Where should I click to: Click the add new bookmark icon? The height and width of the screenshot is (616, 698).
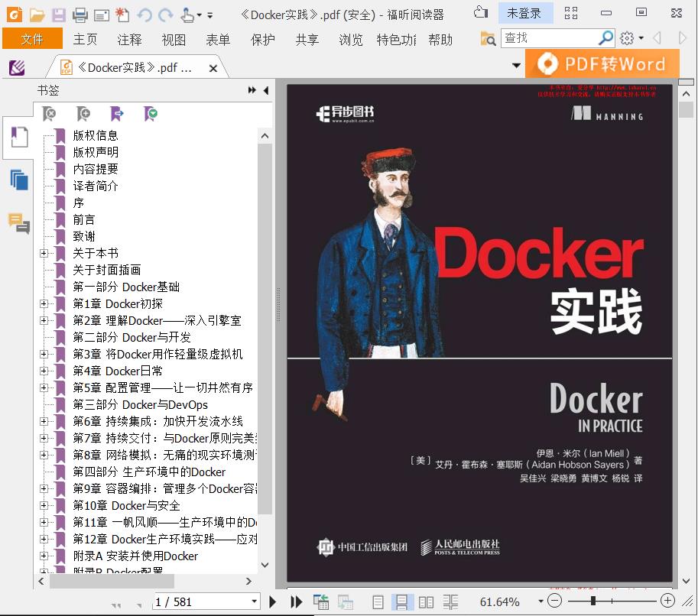pos(83,114)
